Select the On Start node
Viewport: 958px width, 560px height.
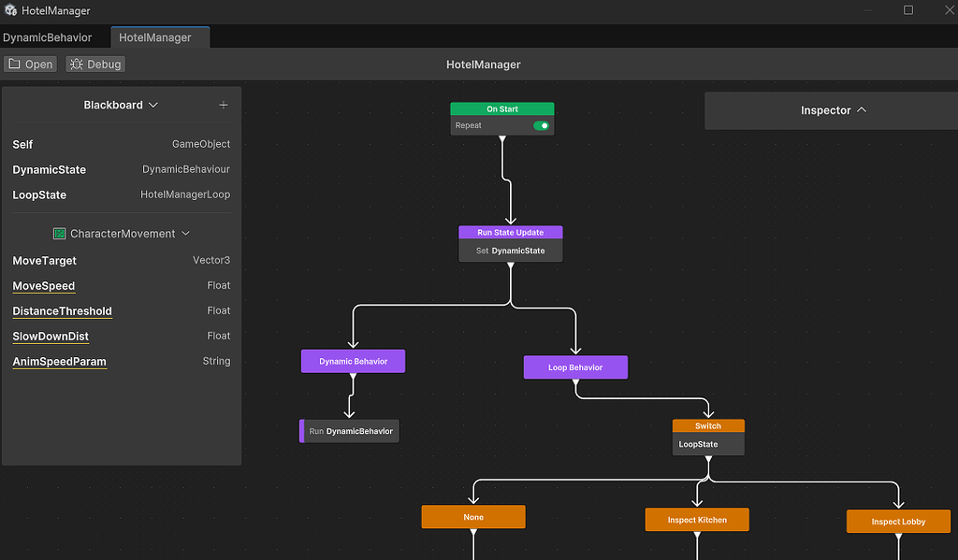coord(502,108)
